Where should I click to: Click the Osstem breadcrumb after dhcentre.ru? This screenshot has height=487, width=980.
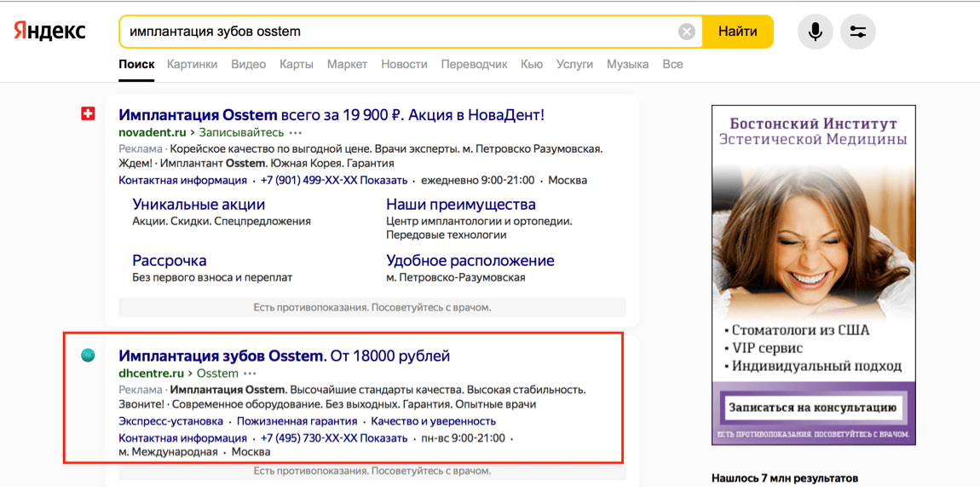click(217, 374)
